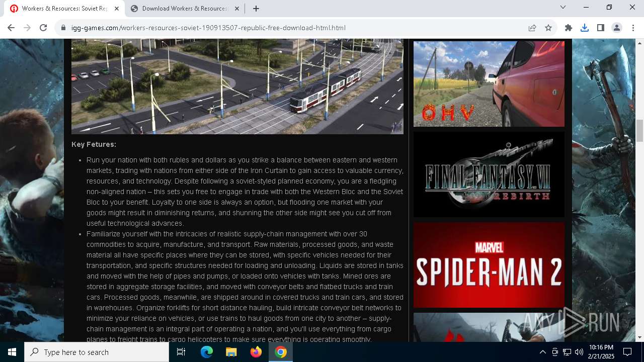Open the Marvel Spider-Man 2 thumbnail
The image size is (644, 362).
(x=489, y=265)
